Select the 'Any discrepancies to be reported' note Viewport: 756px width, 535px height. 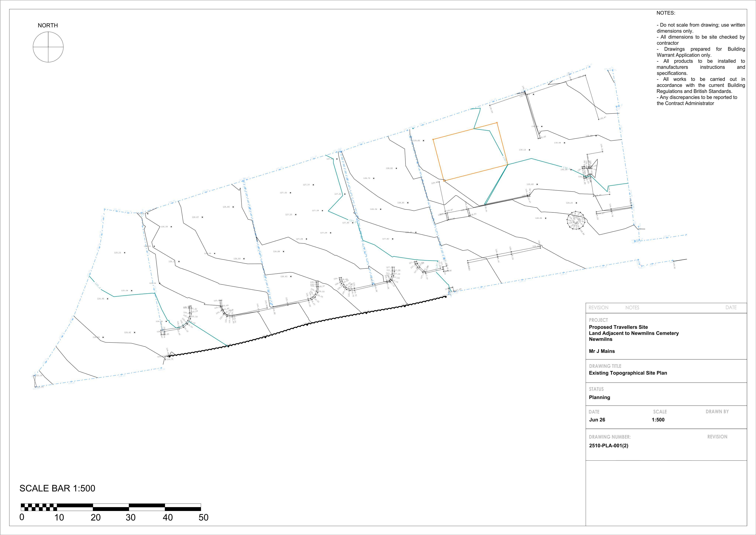coord(697,100)
